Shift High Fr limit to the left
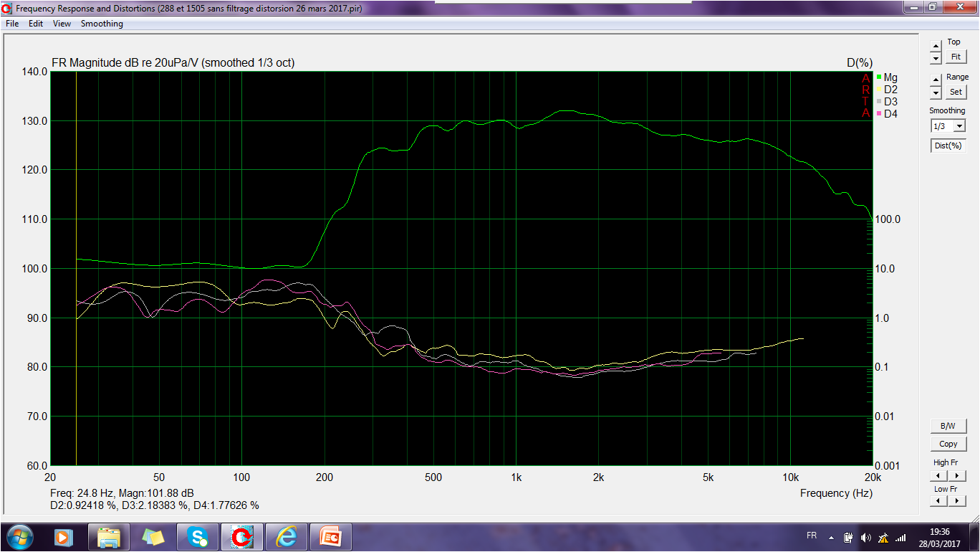 click(939, 476)
